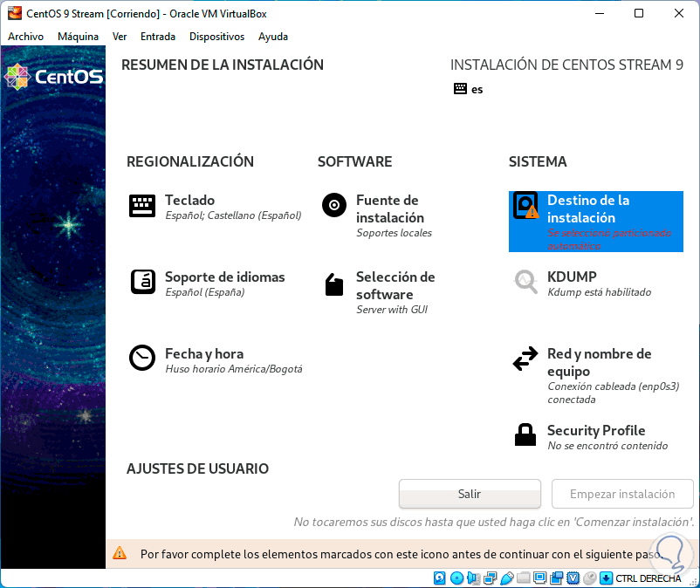Click the VirtualBox recording status icon
This screenshot has height=588, width=700.
tap(557, 578)
